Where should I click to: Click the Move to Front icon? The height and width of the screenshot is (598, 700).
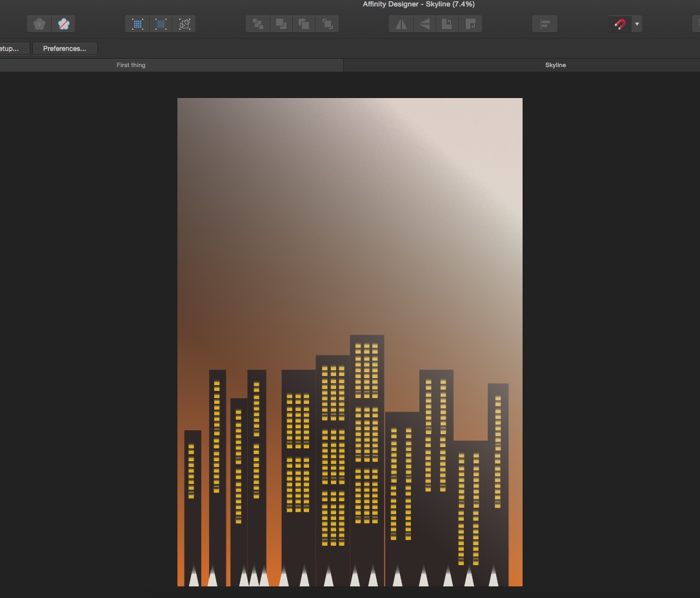(327, 25)
